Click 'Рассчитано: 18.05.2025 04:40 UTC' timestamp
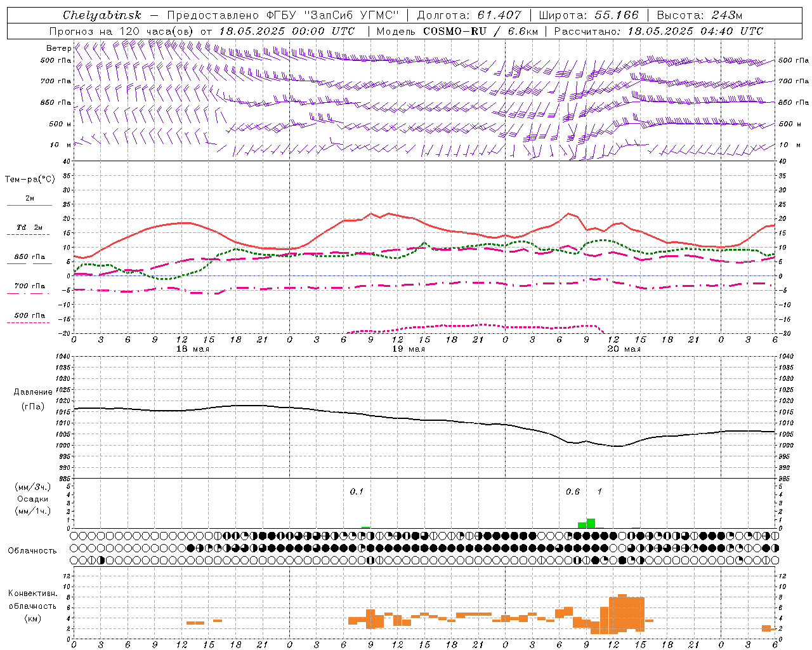Viewport: 812px width, 650px height. point(658,31)
